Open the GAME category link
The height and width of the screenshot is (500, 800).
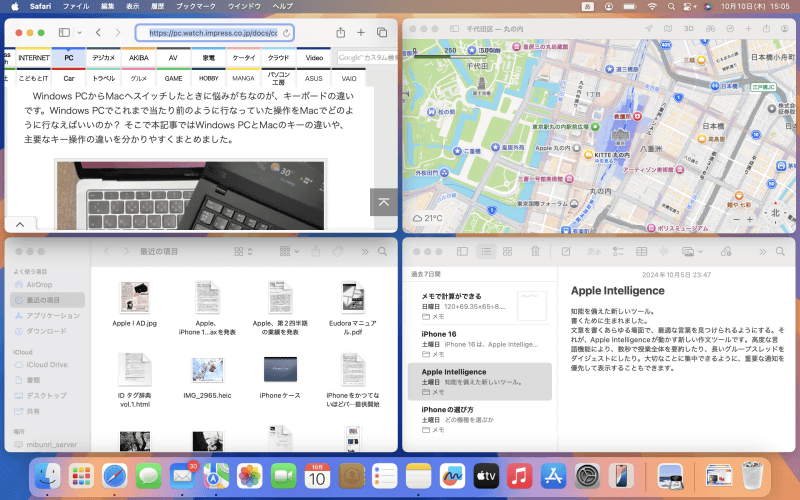pos(173,78)
